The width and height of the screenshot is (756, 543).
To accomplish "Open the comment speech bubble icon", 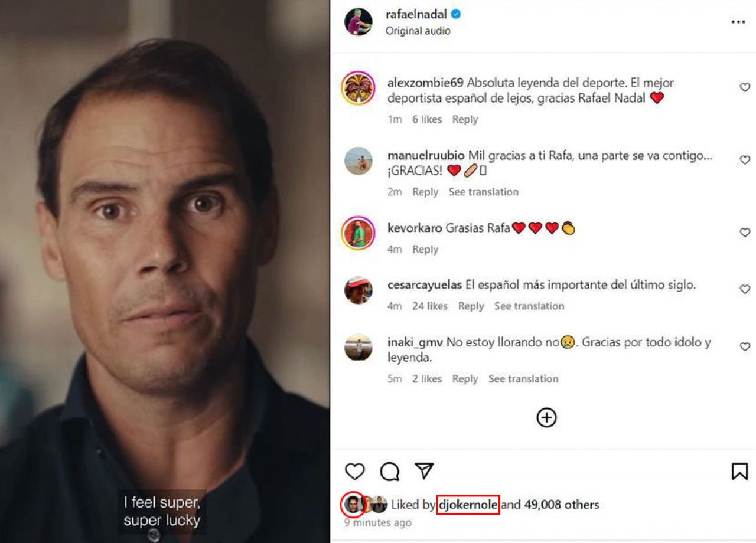I will [390, 471].
